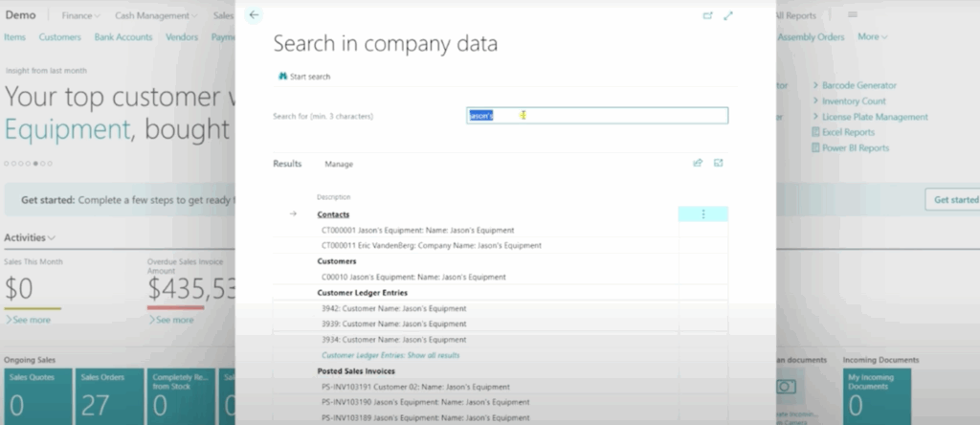Click the Excel Reports icon
The image size is (980, 425).
point(815,132)
